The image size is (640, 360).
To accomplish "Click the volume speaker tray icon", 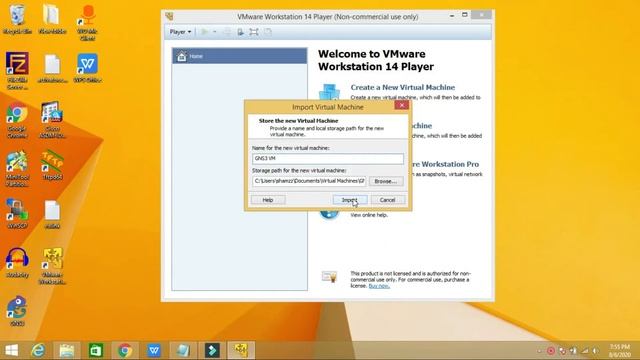I will (596, 351).
